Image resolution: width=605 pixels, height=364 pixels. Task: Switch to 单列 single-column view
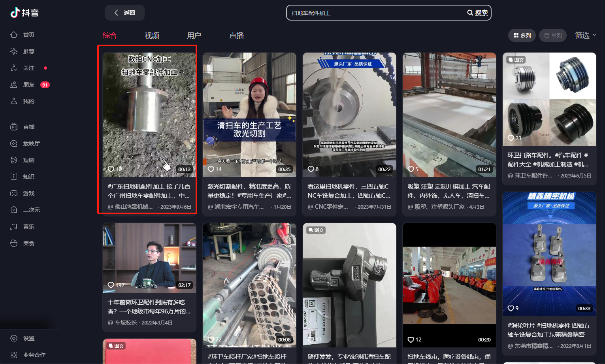coord(553,35)
